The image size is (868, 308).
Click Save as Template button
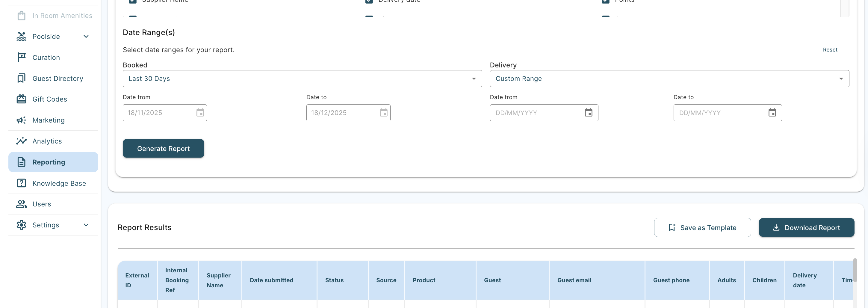pyautogui.click(x=702, y=227)
